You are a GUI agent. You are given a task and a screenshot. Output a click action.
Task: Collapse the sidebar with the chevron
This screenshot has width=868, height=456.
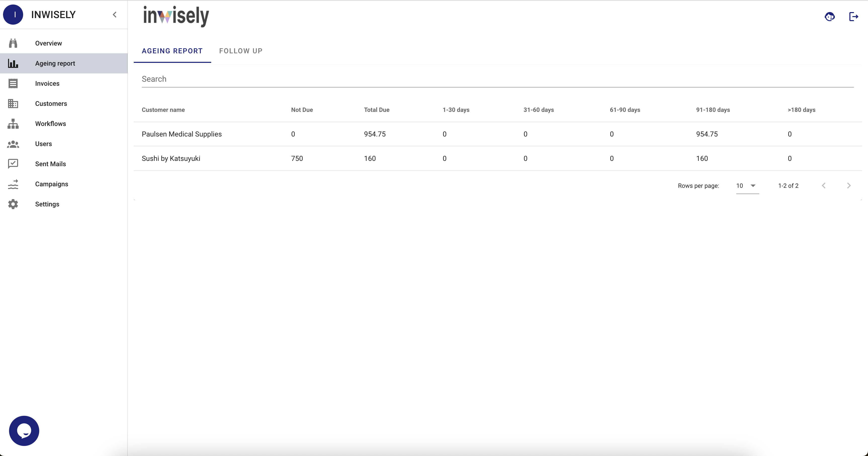point(115,15)
